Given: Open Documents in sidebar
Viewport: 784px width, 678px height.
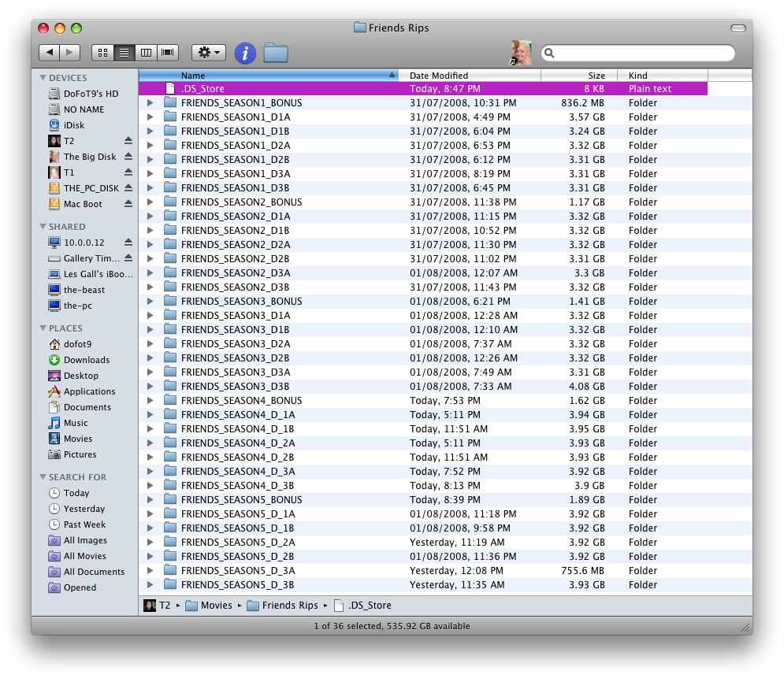Looking at the screenshot, I should coord(80,407).
